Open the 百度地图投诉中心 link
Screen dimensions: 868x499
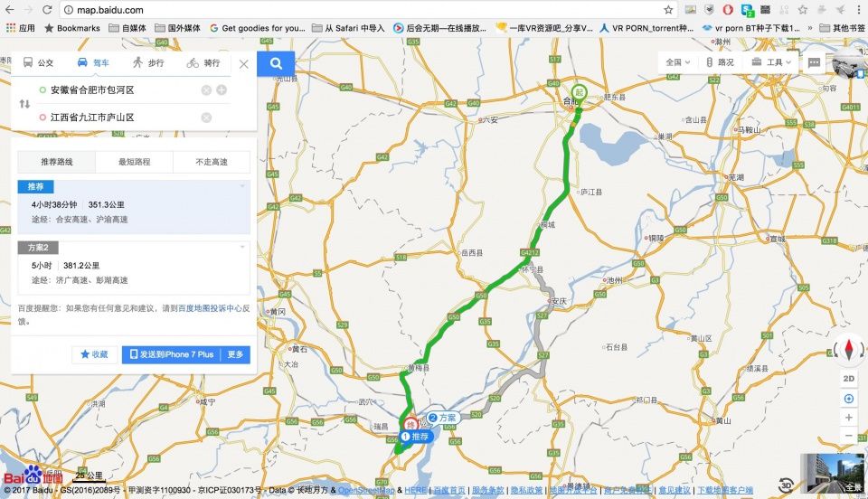tap(210, 308)
